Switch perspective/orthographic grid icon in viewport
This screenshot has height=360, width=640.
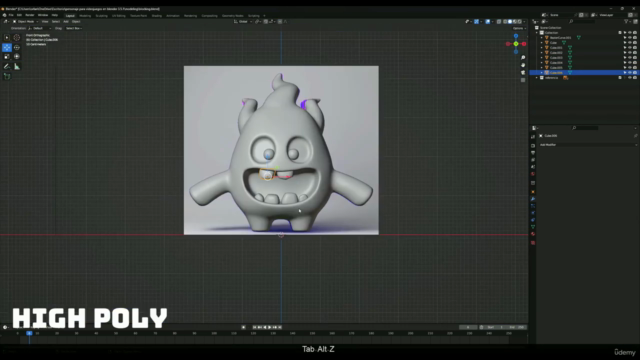[x=523, y=80]
